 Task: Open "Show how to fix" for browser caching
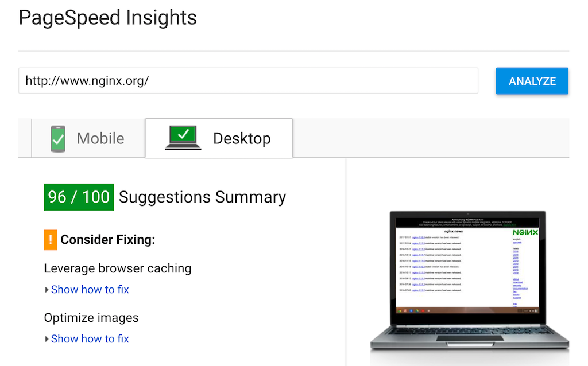pyautogui.click(x=90, y=290)
